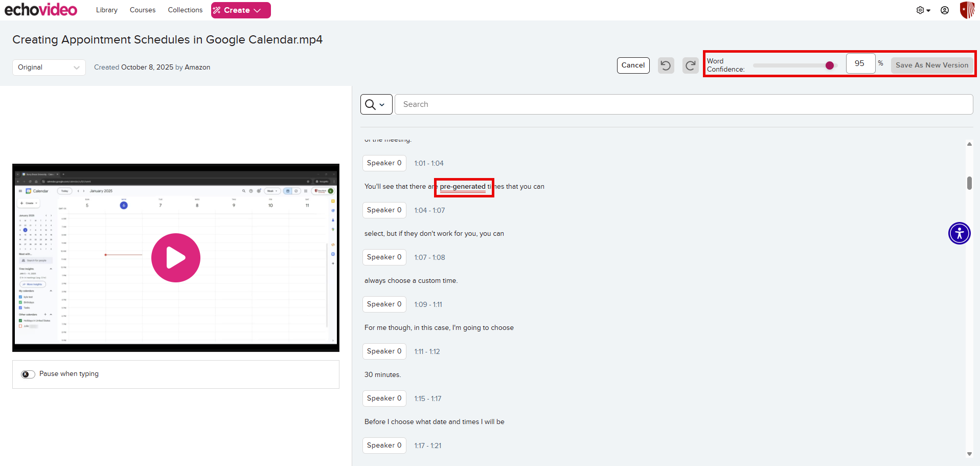Click the Word Confidence slider handle
Screen dimensions: 980x466
[x=829, y=65]
